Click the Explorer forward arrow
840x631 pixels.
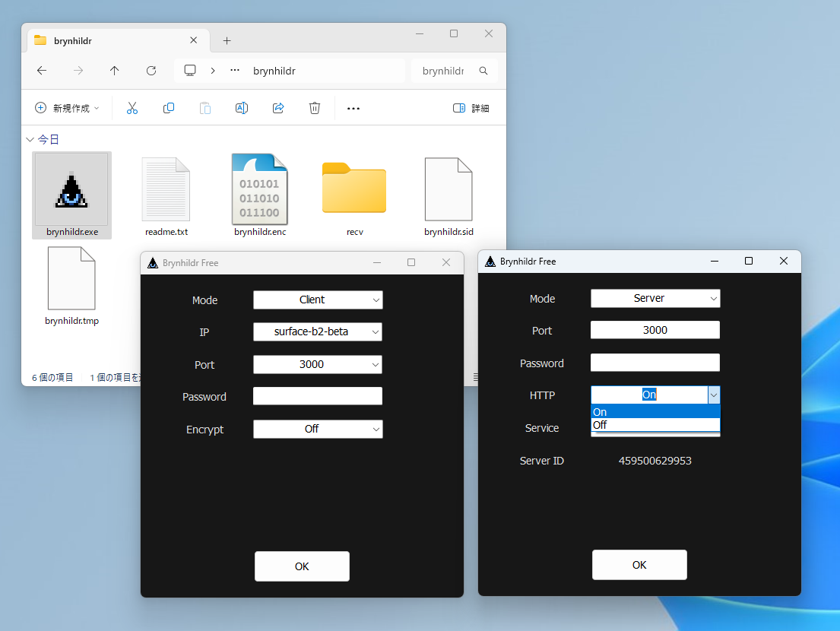[x=78, y=71]
